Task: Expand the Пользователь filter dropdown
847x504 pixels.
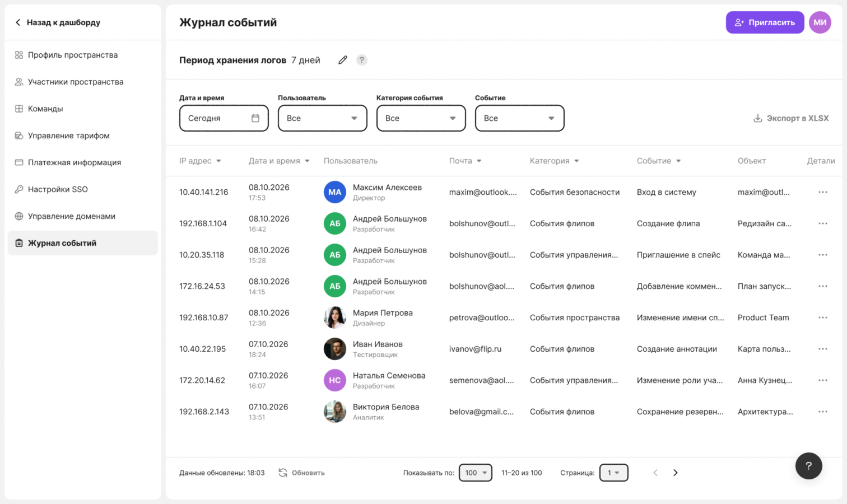Action: click(323, 118)
